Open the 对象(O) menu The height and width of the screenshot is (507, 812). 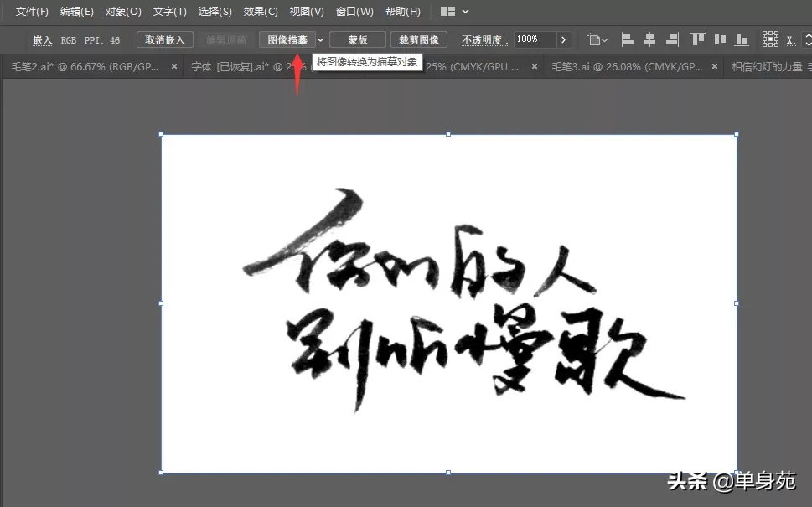(123, 12)
